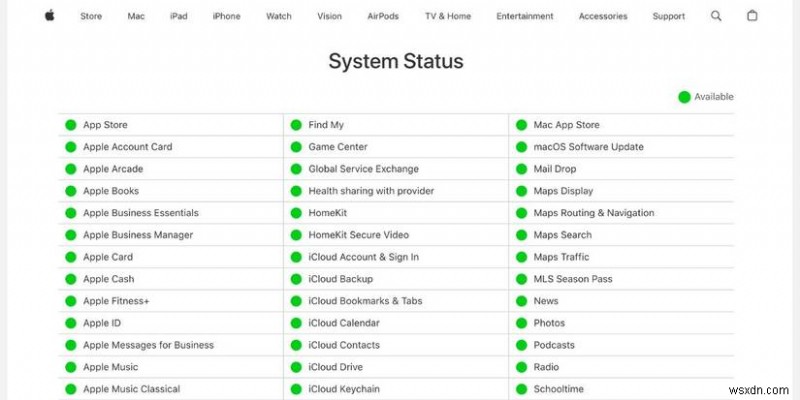Select the Global Service Exchange entry

pyautogui.click(x=363, y=169)
